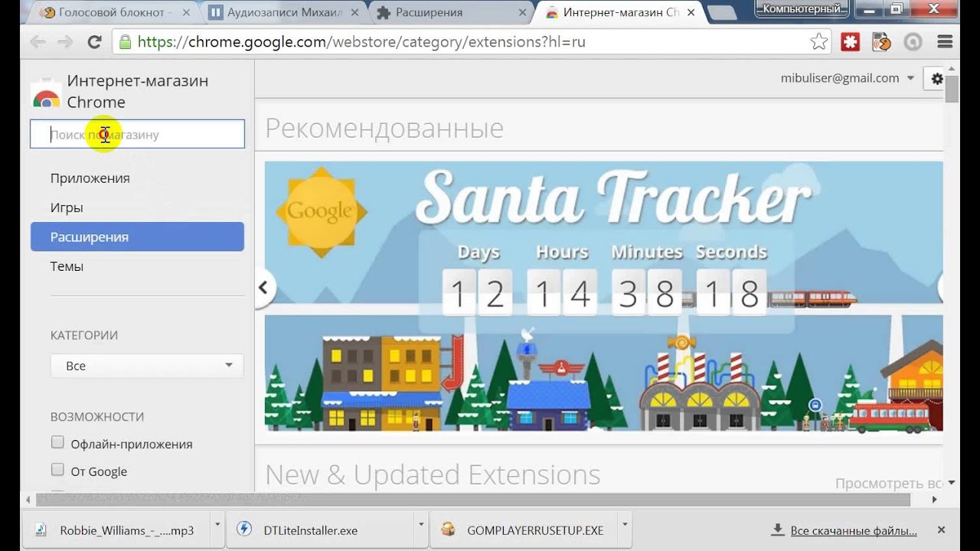The height and width of the screenshot is (551, 980).
Task: Click the Chrome Web Store logo
Action: pyautogui.click(x=46, y=93)
